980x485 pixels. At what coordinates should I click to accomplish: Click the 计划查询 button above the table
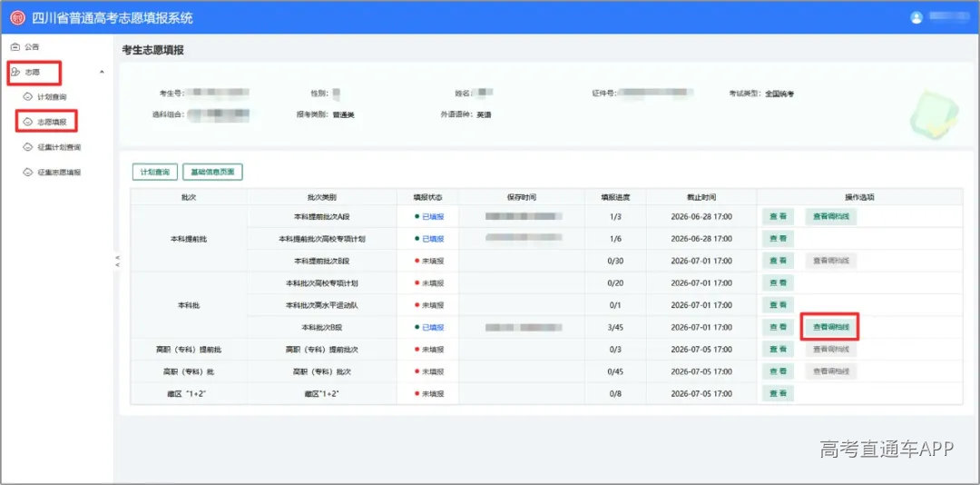pyautogui.click(x=155, y=172)
